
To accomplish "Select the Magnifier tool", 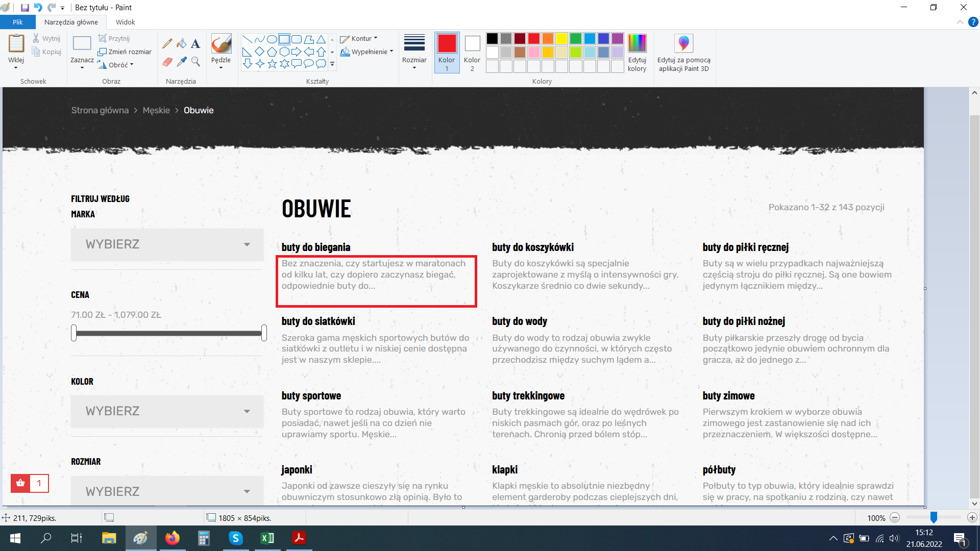I will 195,62.
